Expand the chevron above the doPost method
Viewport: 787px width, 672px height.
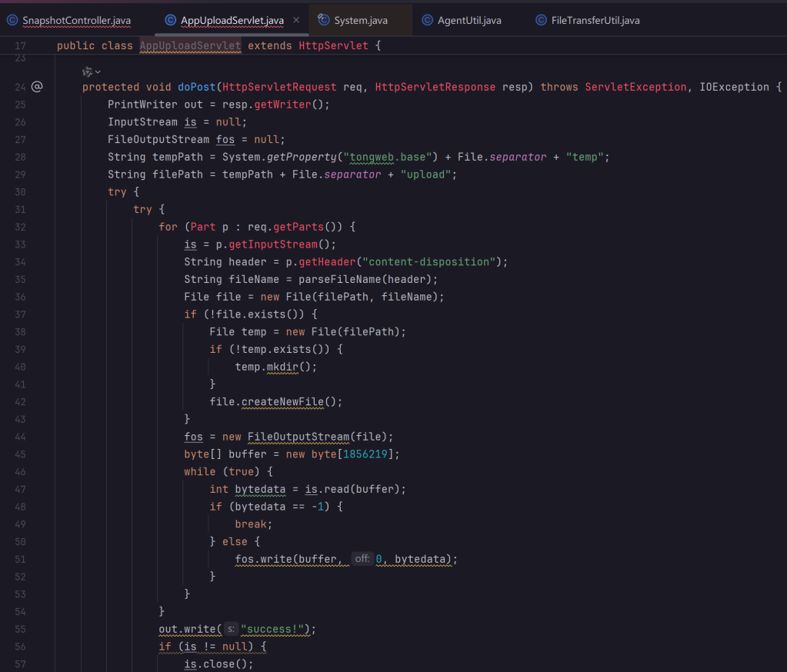pos(98,72)
